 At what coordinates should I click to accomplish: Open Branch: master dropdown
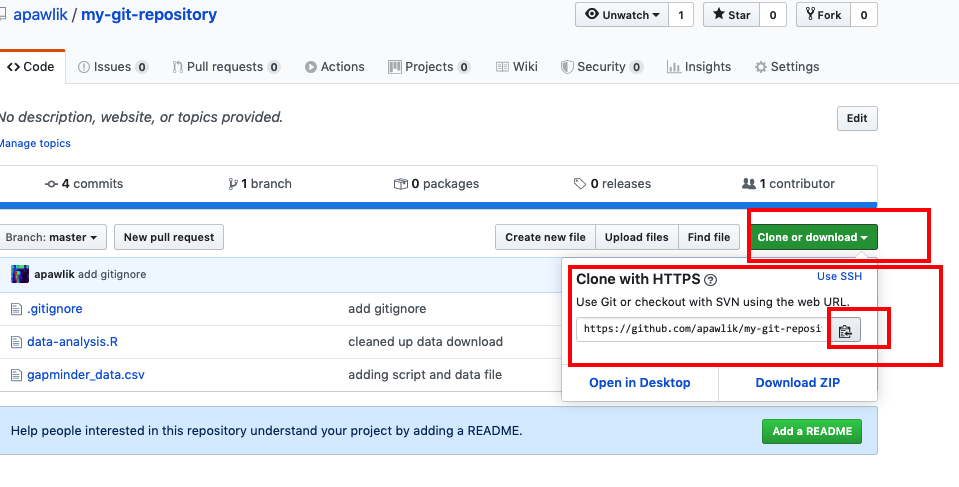[52, 237]
